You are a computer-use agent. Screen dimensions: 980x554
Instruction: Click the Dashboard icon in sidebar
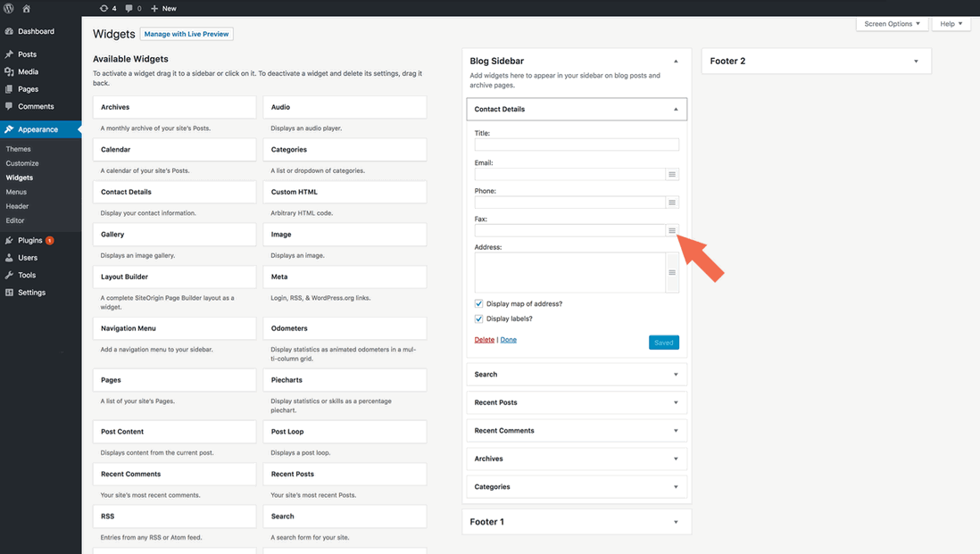9,31
